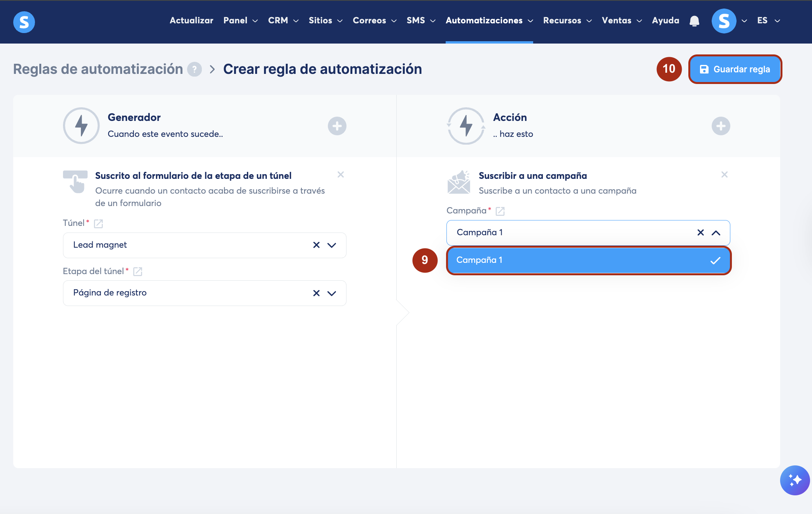Add a new action with Acción plus icon
Viewport: 812px width, 514px height.
pos(721,126)
